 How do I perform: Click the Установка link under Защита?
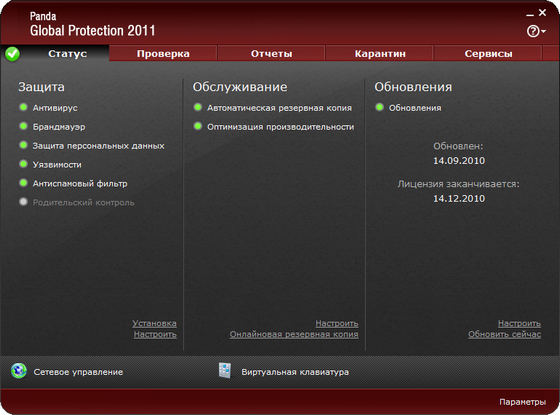click(x=154, y=323)
